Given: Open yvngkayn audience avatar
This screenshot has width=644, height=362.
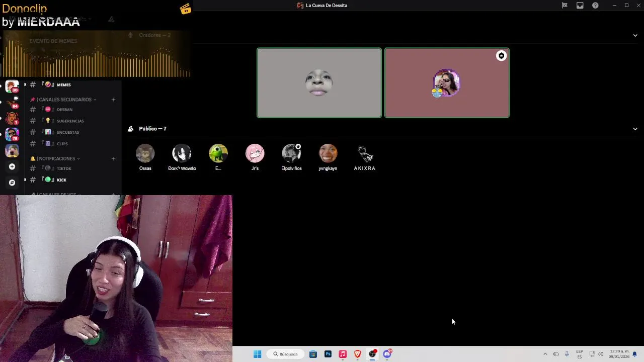Looking at the screenshot, I should pyautogui.click(x=328, y=153).
